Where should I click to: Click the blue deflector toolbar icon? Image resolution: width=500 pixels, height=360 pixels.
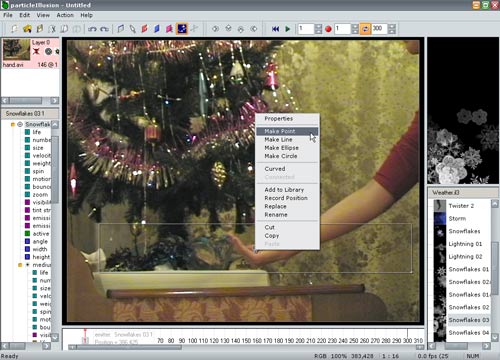click(157, 29)
